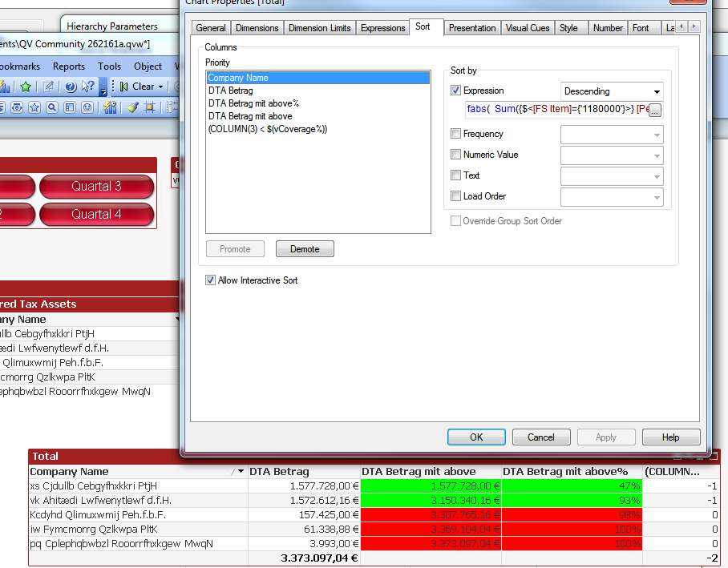Open toolbar options arrow next to What's This

[x=103, y=88]
